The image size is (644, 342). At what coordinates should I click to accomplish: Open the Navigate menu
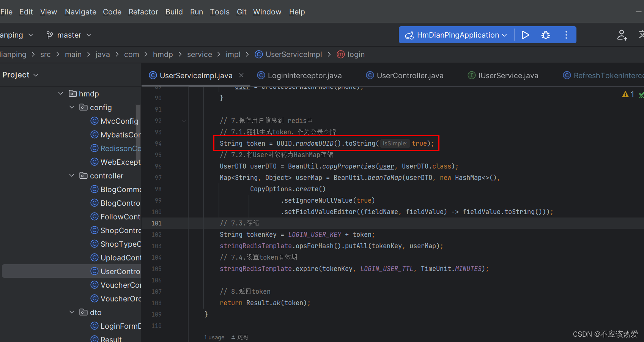(x=80, y=12)
